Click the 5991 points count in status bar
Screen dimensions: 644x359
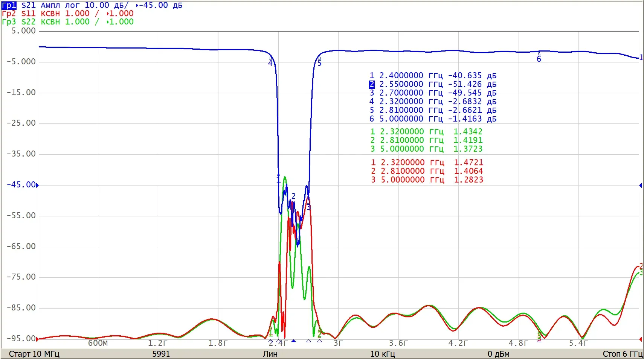pyautogui.click(x=161, y=354)
